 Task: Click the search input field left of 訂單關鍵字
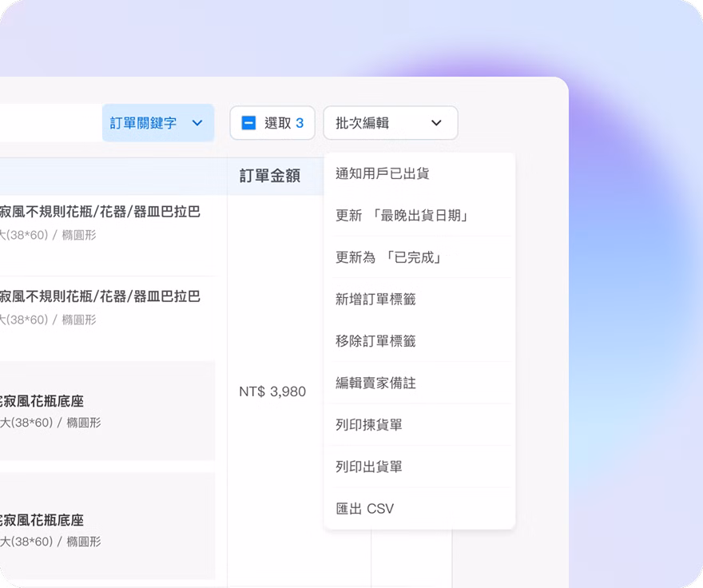pyautogui.click(x=50, y=123)
